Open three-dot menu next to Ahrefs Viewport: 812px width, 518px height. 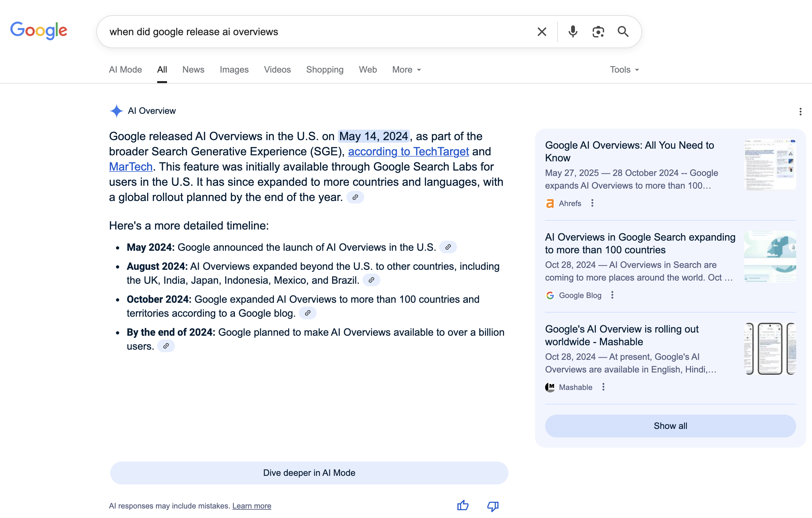[592, 203]
